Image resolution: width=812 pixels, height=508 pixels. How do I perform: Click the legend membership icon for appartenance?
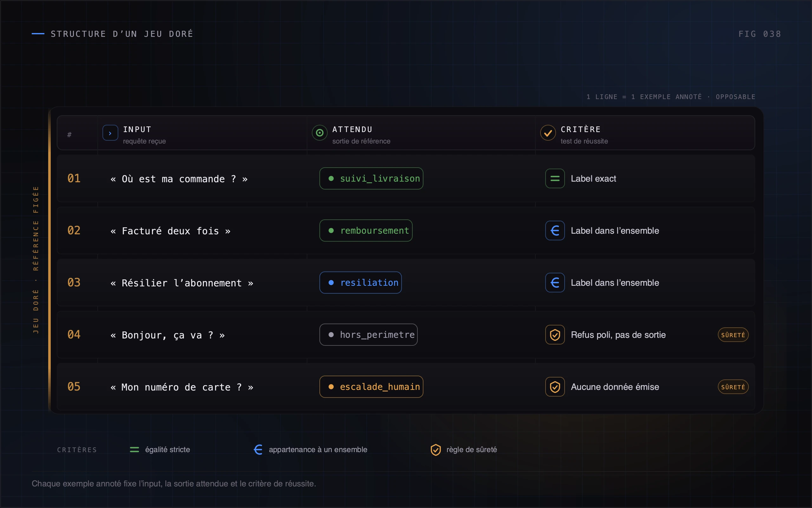pyautogui.click(x=258, y=450)
